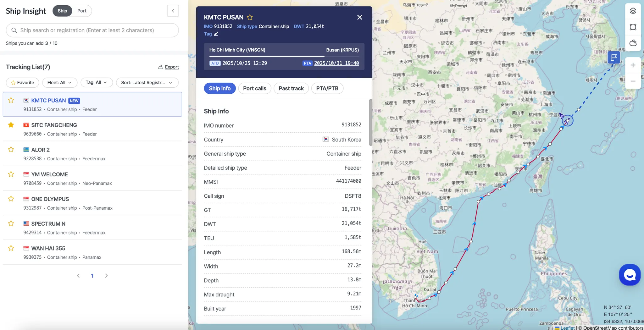This screenshot has width=644, height=330.
Task: Open ONE OLYMPUS in tracking list
Action: [92, 203]
